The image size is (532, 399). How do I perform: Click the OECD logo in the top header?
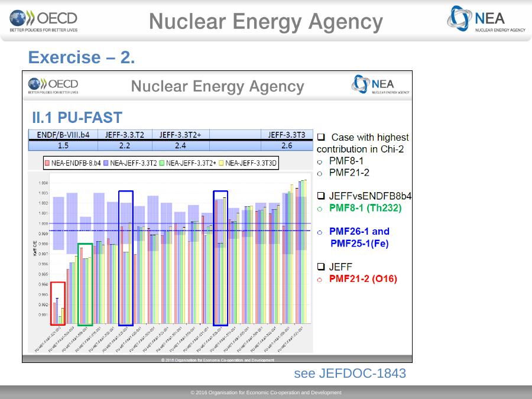point(43,21)
